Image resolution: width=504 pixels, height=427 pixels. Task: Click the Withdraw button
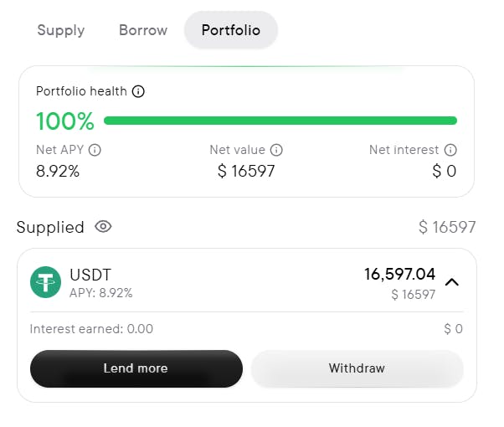tap(357, 368)
